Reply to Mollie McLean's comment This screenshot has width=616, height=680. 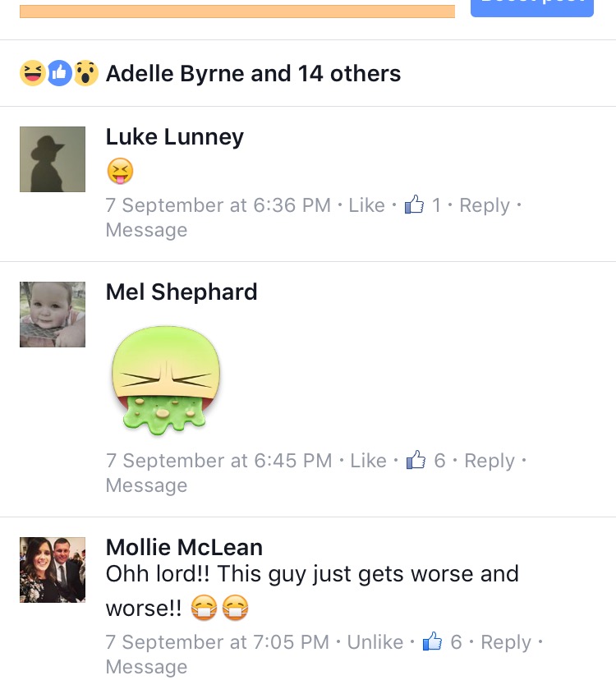coord(506,643)
